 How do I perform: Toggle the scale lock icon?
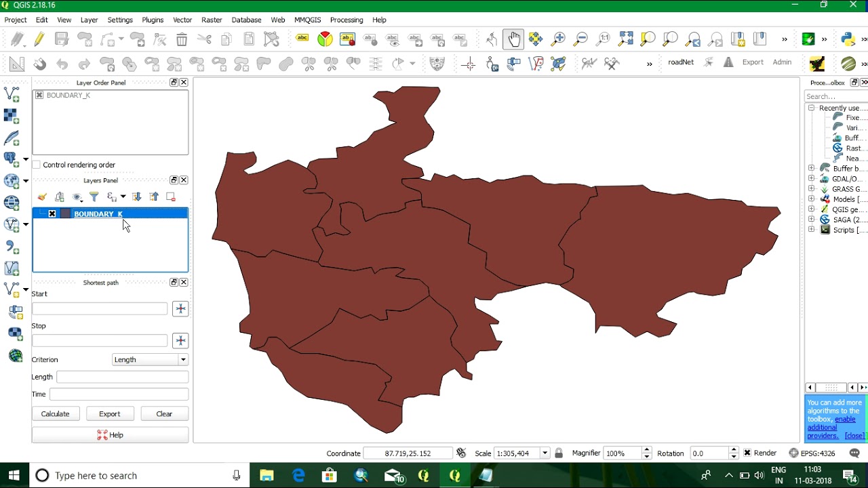559,453
